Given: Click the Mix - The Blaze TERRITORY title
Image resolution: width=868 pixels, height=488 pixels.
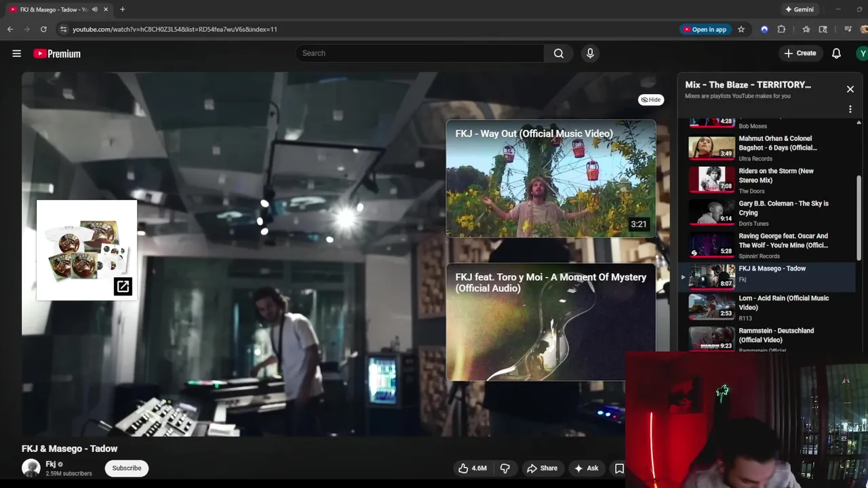Looking at the screenshot, I should pos(748,85).
